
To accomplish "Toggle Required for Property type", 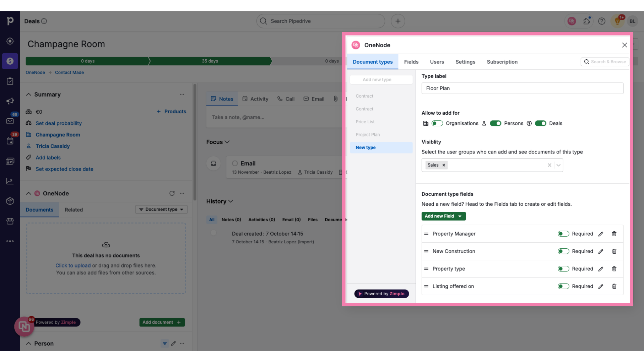I will pyautogui.click(x=563, y=269).
